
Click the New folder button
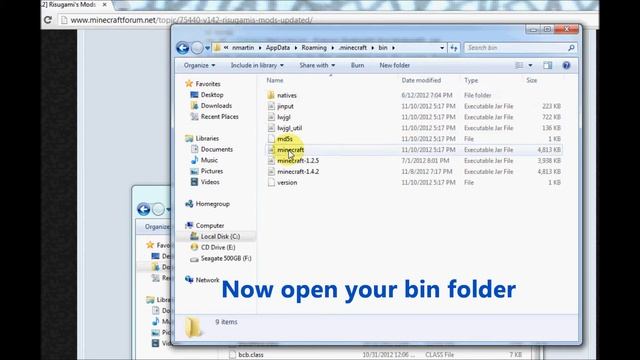tap(394, 65)
